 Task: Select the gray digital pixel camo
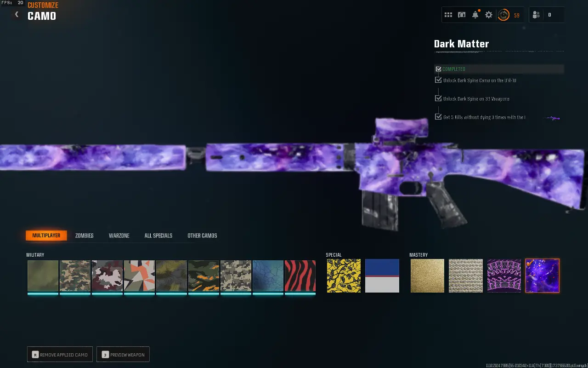pyautogui.click(x=236, y=276)
